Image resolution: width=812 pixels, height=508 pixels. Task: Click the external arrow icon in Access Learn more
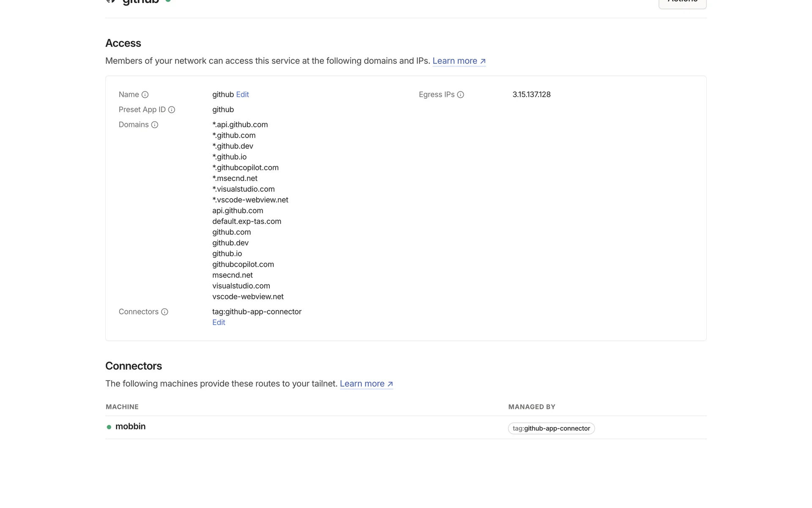click(x=483, y=61)
